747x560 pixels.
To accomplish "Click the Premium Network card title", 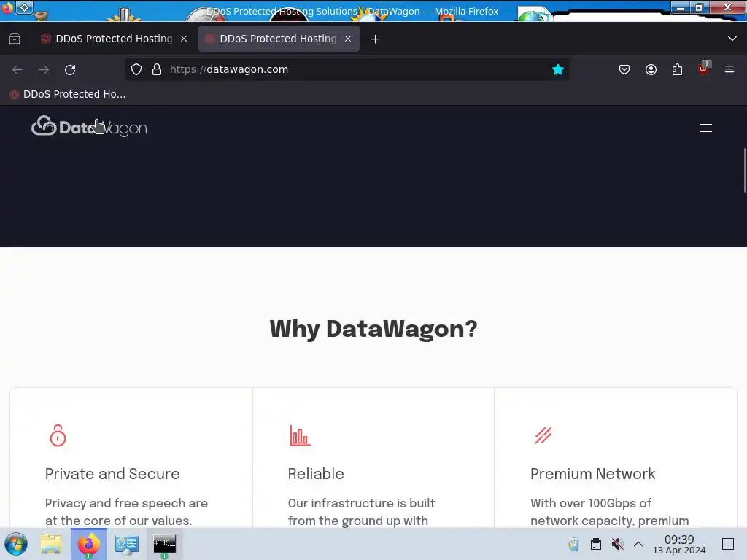I will 592,474.
